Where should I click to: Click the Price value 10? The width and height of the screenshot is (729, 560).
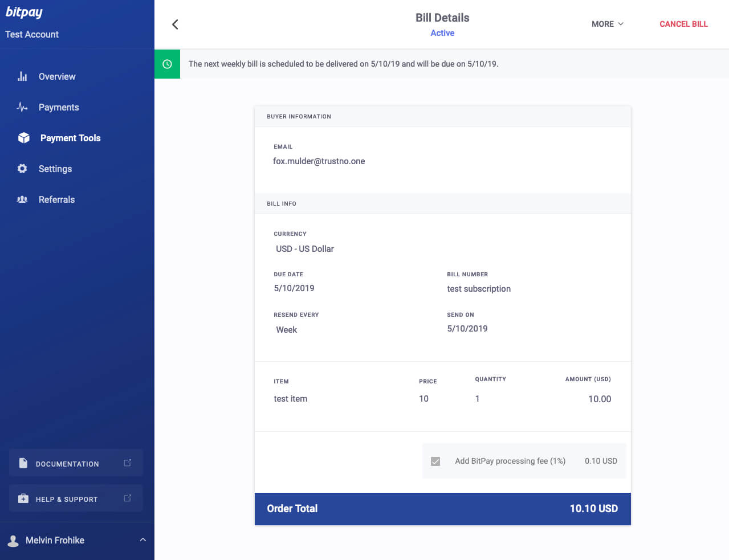pos(423,399)
